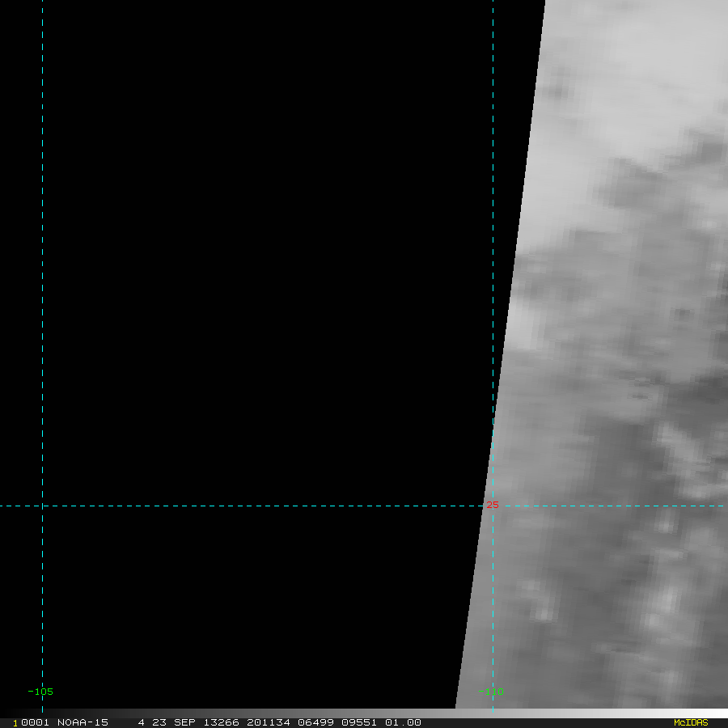Select the 23 SEP date text
The image size is (728, 728).
(174, 722)
